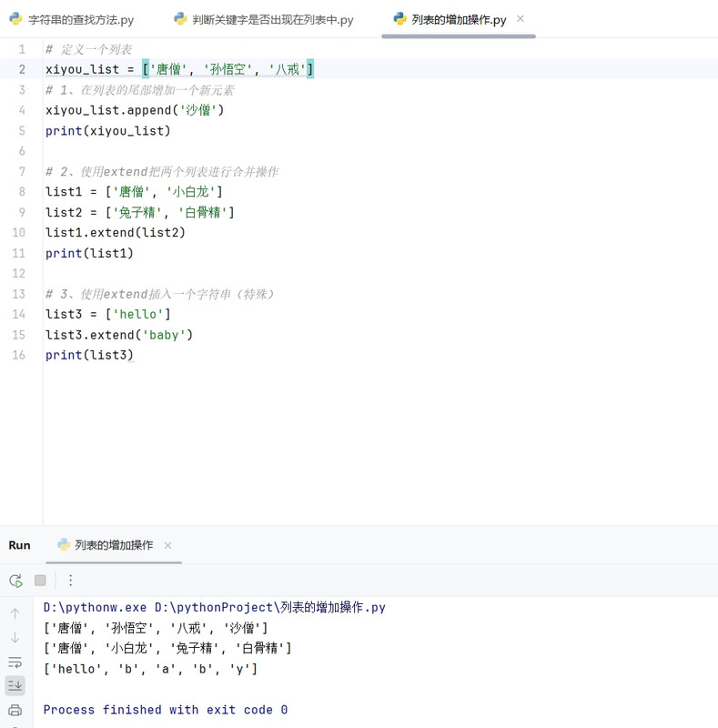Click line number 8 in the gutter
718x728 pixels.
22,192
